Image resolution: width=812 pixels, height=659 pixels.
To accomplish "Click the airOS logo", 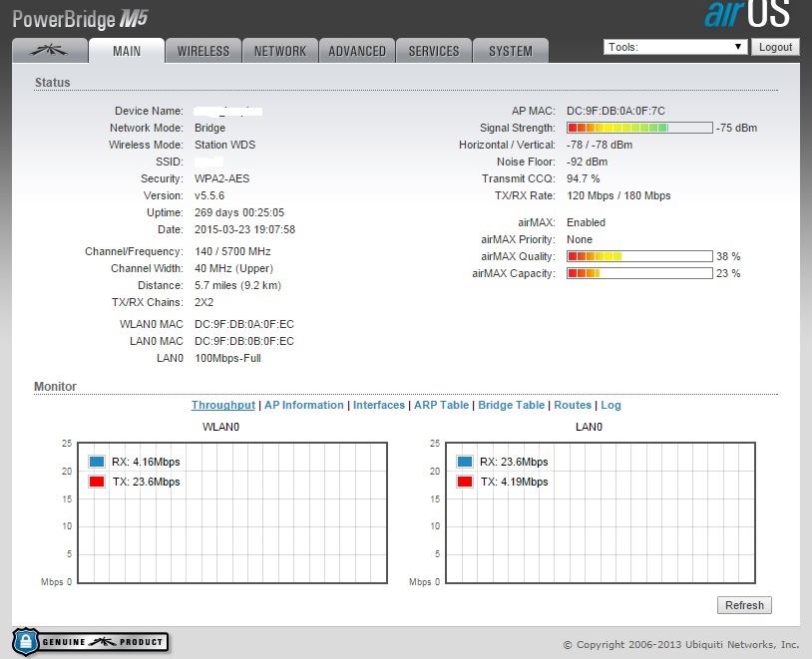I will pyautogui.click(x=747, y=14).
